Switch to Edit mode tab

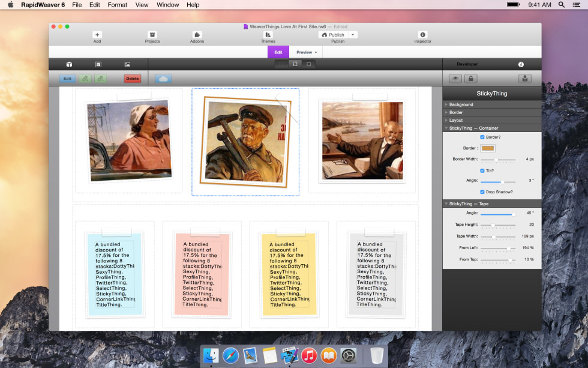pos(278,52)
